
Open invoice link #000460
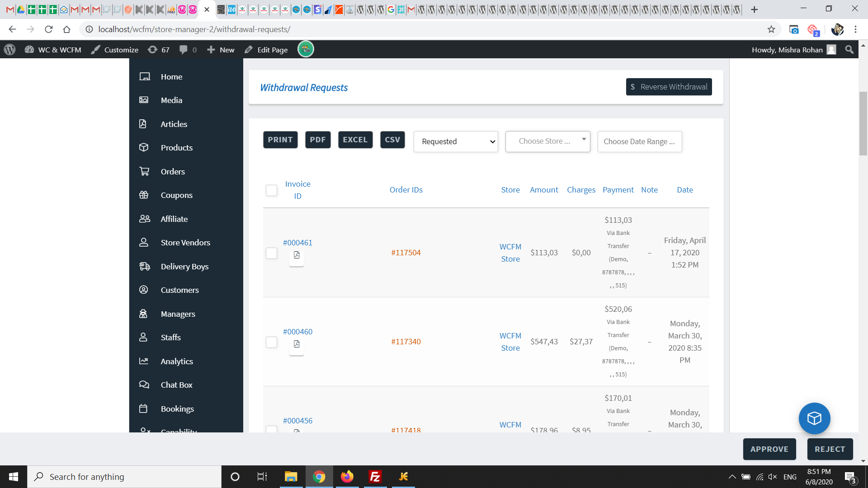(297, 332)
